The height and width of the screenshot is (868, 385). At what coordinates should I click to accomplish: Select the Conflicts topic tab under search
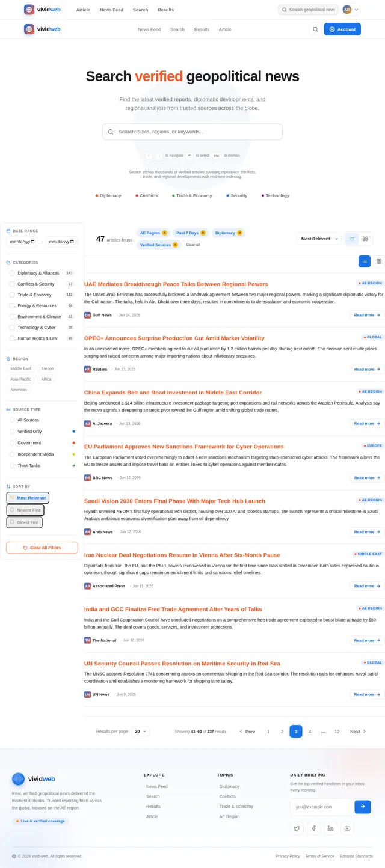tap(147, 195)
